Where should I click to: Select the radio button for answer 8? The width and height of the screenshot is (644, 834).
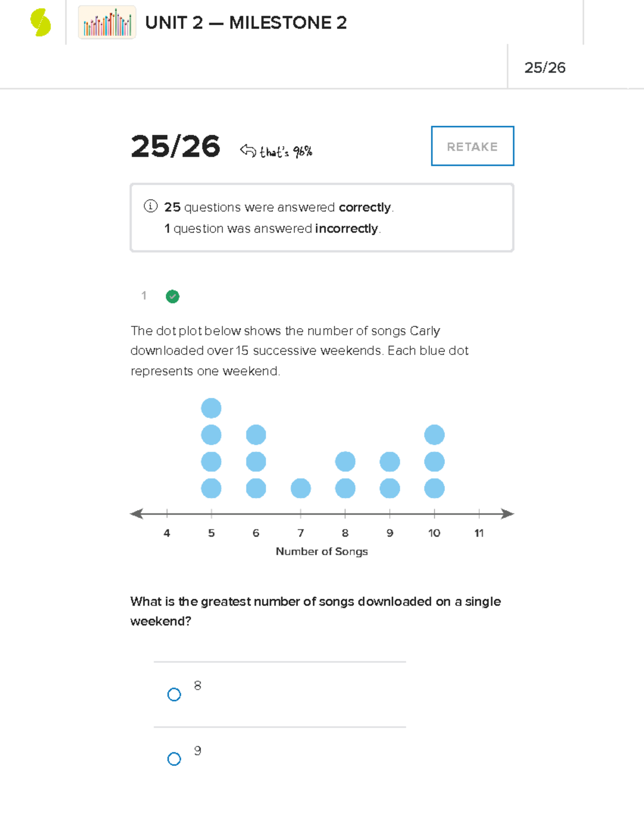(x=174, y=695)
